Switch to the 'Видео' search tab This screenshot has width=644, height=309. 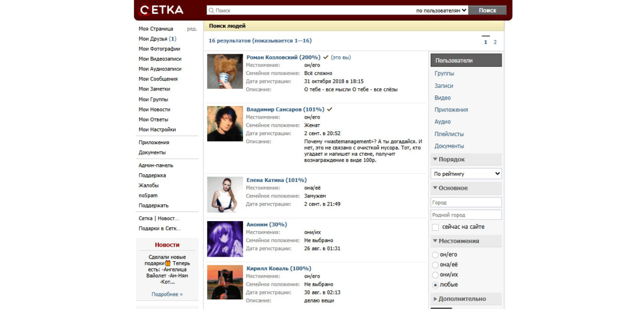click(x=443, y=98)
